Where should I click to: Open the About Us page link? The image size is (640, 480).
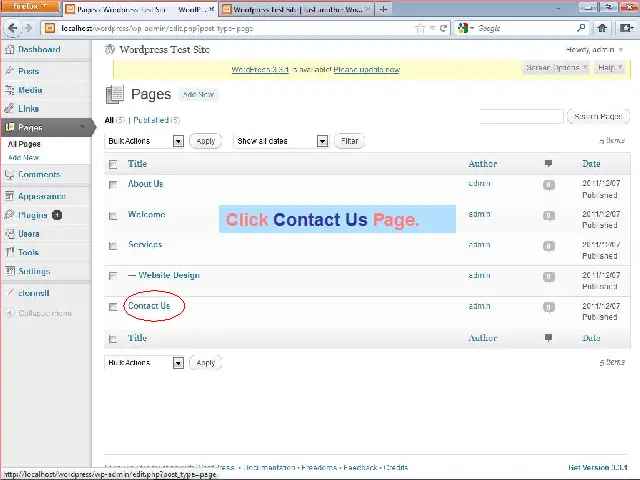click(145, 184)
